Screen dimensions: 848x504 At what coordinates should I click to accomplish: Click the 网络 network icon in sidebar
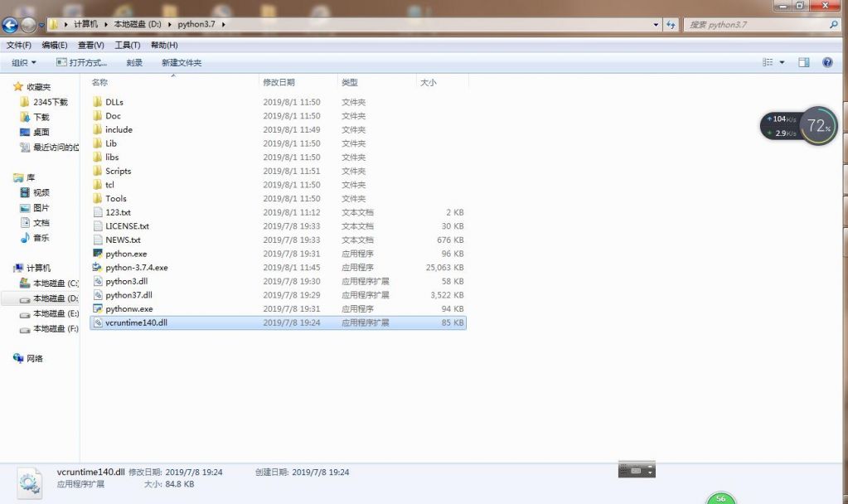tap(18, 358)
